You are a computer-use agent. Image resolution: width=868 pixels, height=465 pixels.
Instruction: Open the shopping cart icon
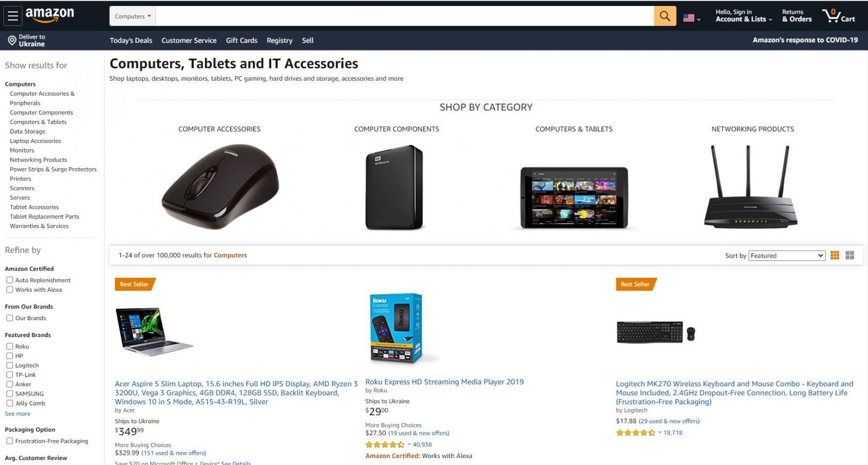[838, 16]
